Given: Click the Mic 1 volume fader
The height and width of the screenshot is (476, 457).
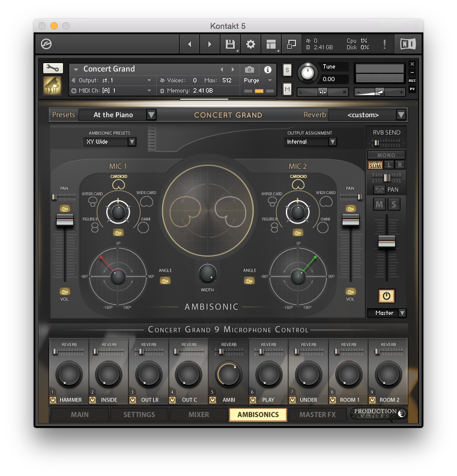Looking at the screenshot, I should [x=65, y=220].
